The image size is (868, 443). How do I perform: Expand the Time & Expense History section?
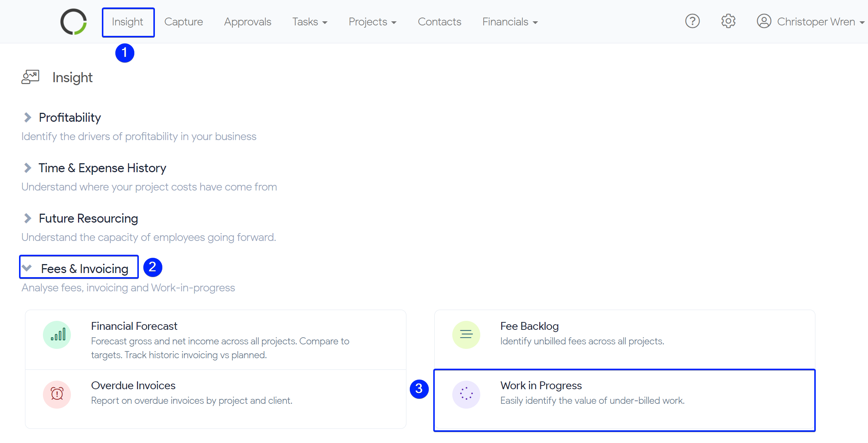point(28,168)
